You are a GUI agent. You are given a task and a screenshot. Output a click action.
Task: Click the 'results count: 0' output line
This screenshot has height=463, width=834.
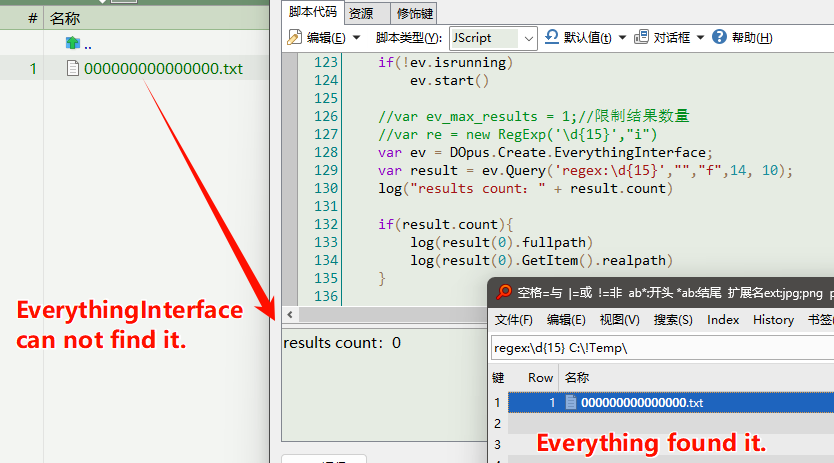click(x=342, y=343)
